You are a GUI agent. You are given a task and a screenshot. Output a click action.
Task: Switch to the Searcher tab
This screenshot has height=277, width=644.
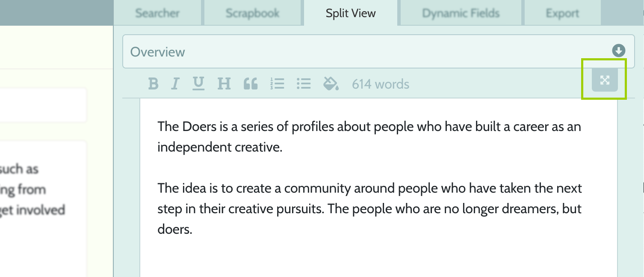(x=157, y=13)
